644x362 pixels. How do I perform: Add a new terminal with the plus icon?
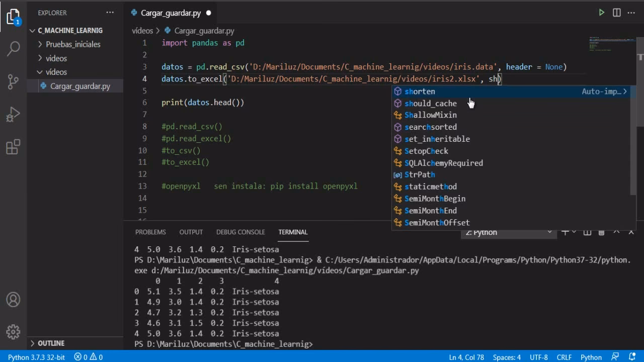point(566,232)
